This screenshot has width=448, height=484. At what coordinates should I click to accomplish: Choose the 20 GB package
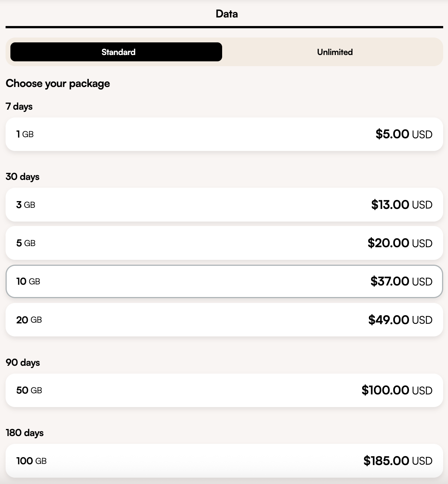point(224,320)
